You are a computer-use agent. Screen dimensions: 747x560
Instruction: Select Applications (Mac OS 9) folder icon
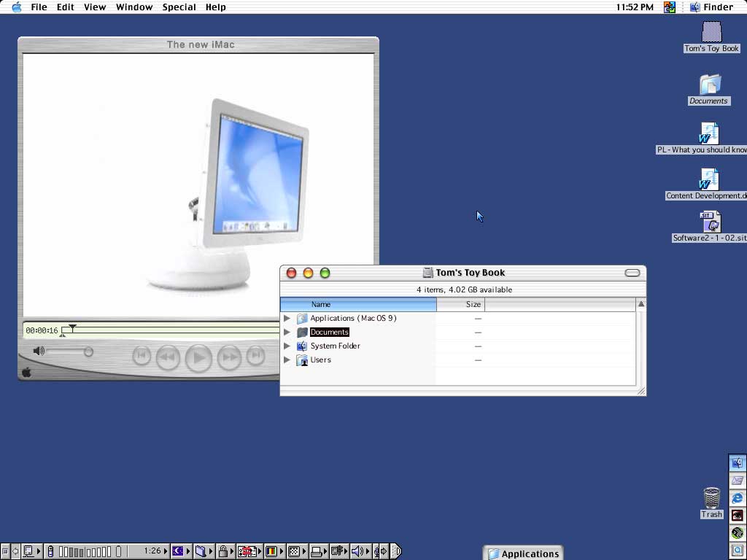point(302,318)
